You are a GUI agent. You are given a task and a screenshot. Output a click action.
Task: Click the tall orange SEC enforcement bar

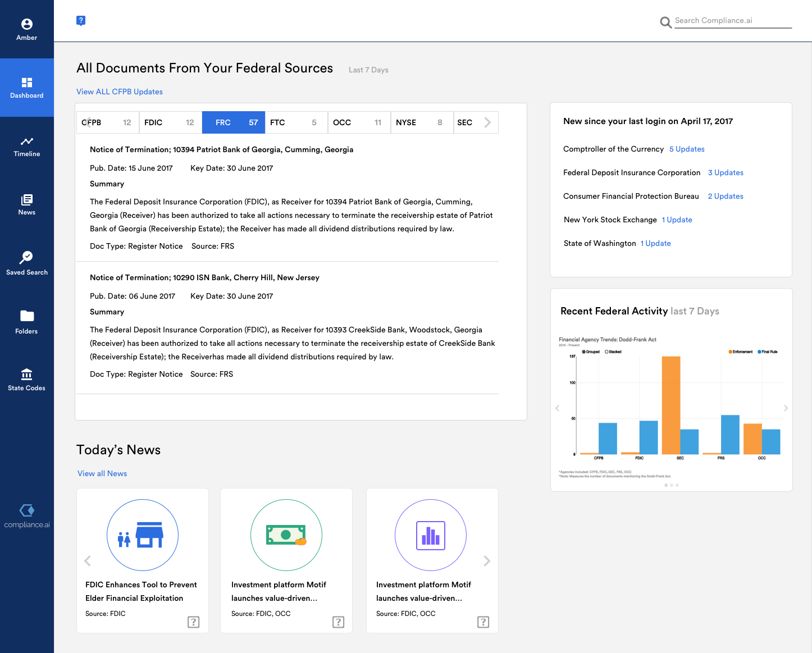coord(671,405)
